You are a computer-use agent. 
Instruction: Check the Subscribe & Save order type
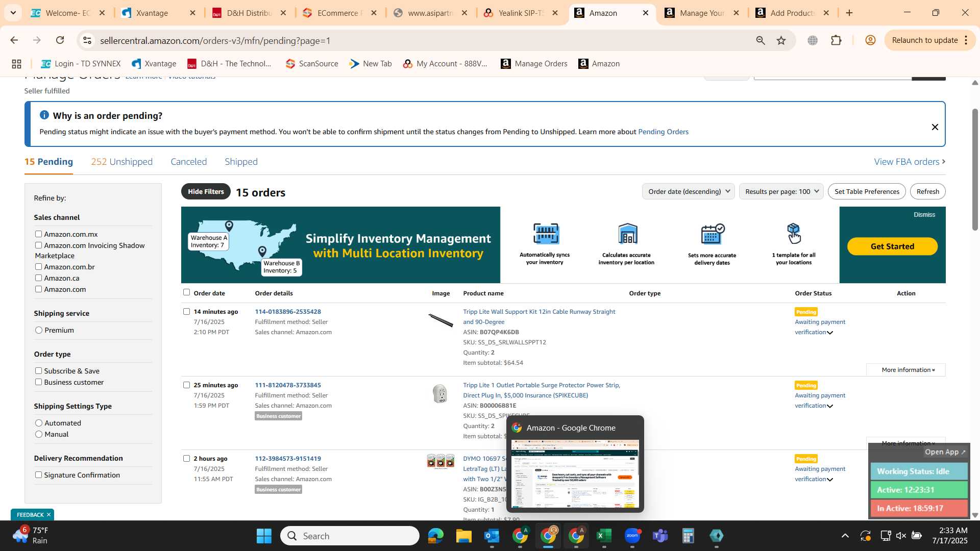click(x=38, y=371)
